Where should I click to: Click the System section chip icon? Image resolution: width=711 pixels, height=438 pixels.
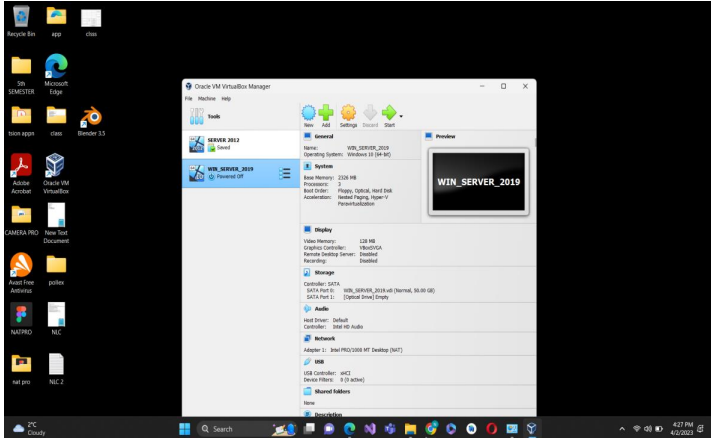coord(307,166)
